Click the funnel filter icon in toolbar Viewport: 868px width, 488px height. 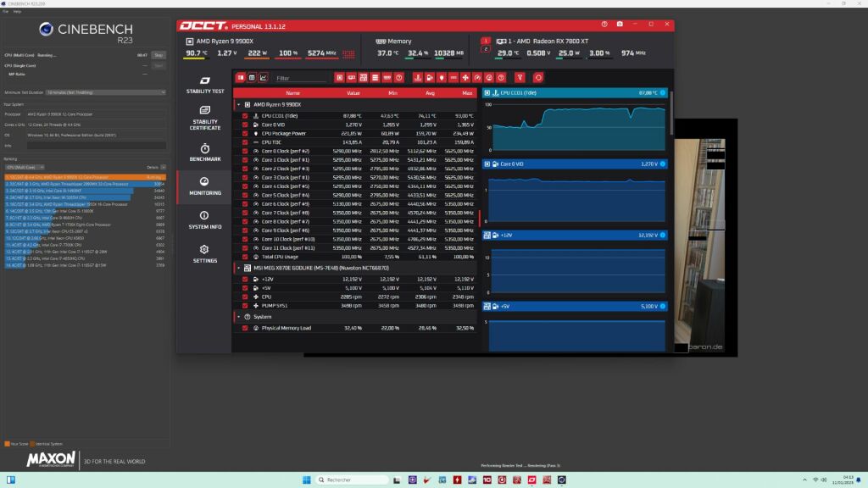pyautogui.click(x=520, y=78)
